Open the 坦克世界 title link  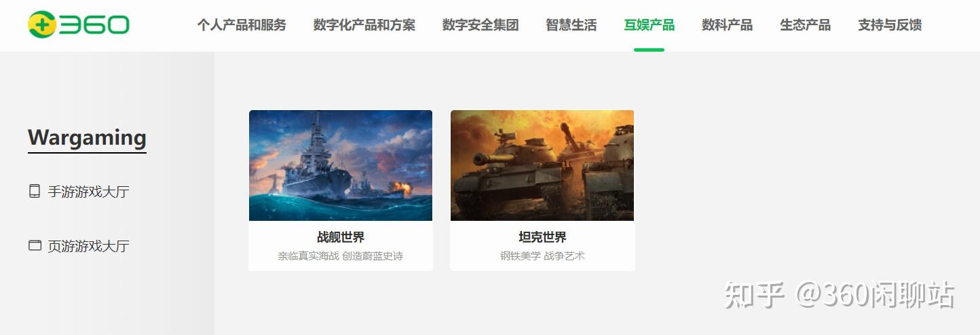click(x=542, y=237)
